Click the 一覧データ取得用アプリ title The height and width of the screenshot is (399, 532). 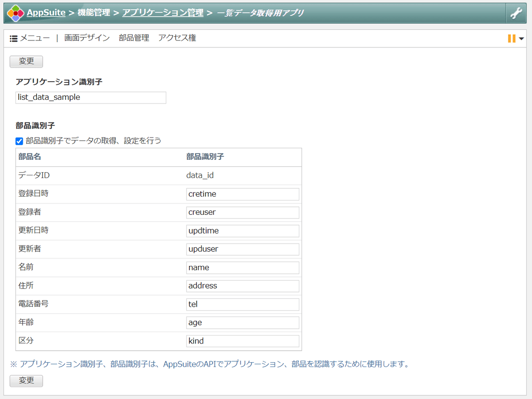[x=260, y=13]
